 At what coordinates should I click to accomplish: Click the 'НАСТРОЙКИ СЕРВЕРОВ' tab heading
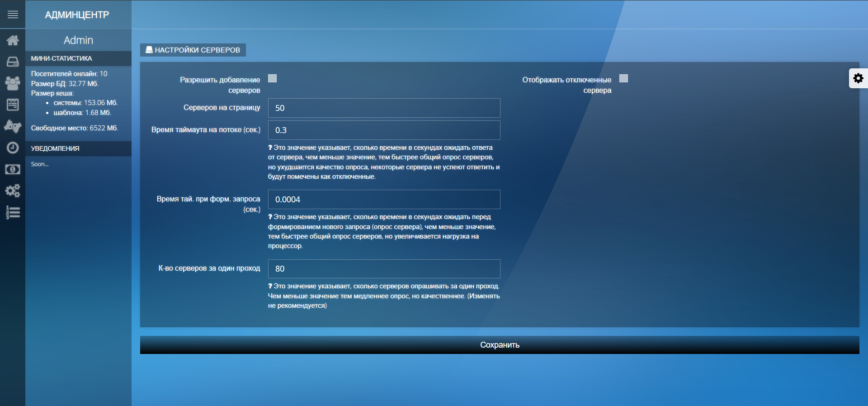pos(193,50)
